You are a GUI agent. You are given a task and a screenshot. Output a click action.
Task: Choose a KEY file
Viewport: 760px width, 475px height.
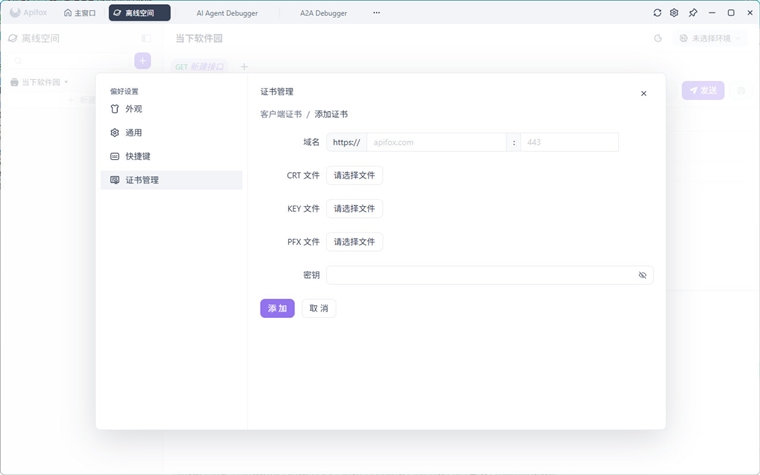click(x=354, y=209)
